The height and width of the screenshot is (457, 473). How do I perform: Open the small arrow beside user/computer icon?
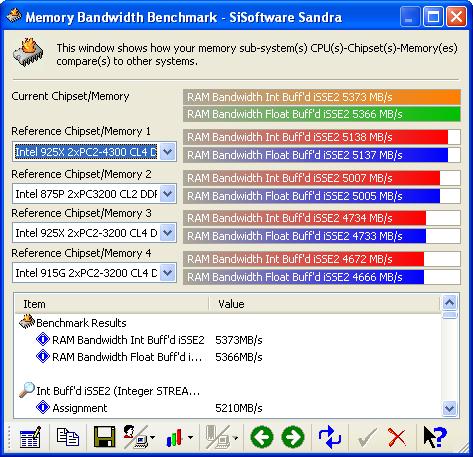[x=153, y=437]
